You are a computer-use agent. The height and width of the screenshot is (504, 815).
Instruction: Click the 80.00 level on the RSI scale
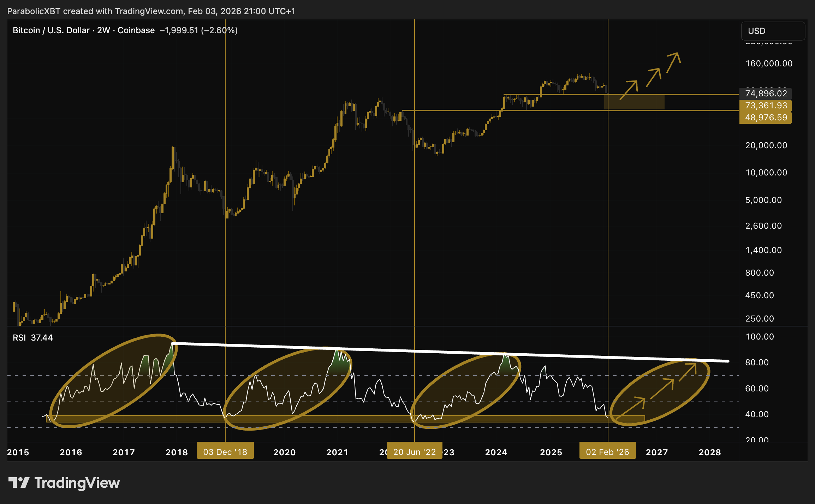coord(757,362)
